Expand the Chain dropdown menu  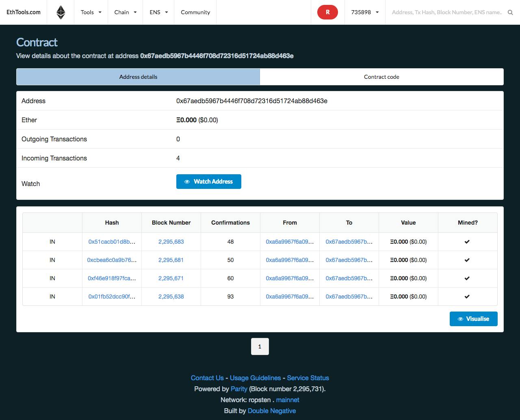click(125, 12)
